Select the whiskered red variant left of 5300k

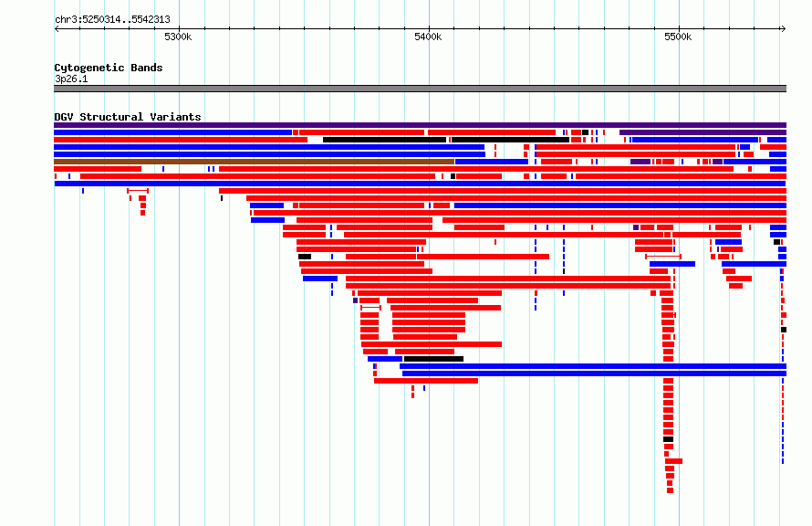(138, 191)
